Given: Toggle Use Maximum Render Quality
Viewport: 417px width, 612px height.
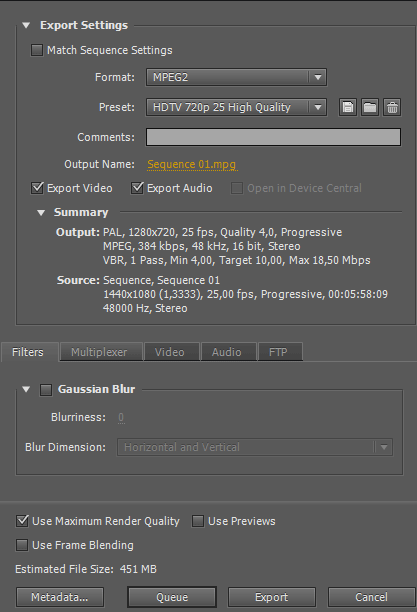Looking at the screenshot, I should pyautogui.click(x=22, y=521).
